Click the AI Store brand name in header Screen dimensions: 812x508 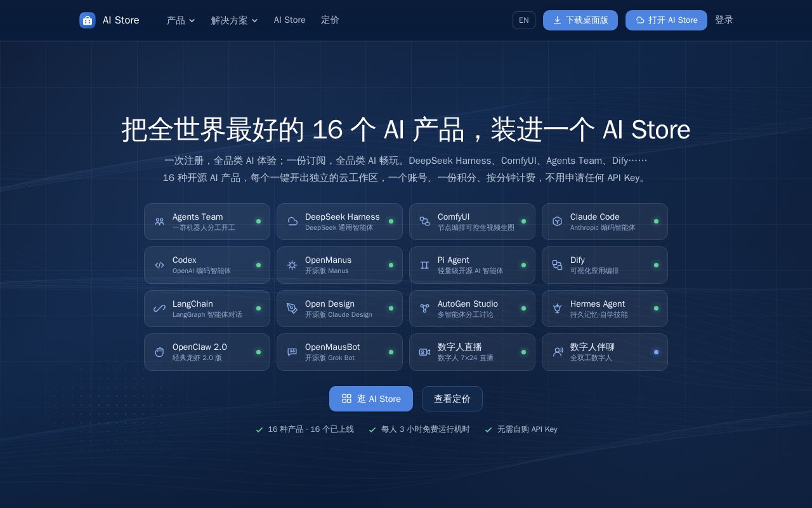coord(121,20)
